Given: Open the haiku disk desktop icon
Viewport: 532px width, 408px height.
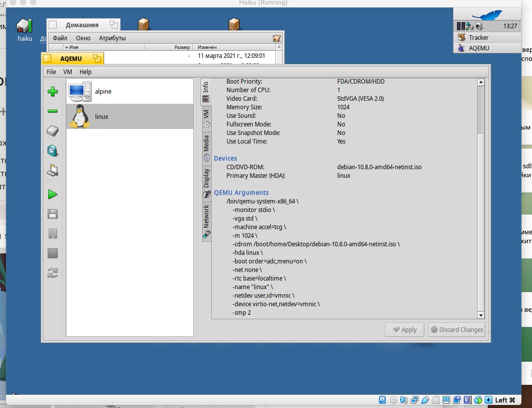Looking at the screenshot, I should 25,30.
